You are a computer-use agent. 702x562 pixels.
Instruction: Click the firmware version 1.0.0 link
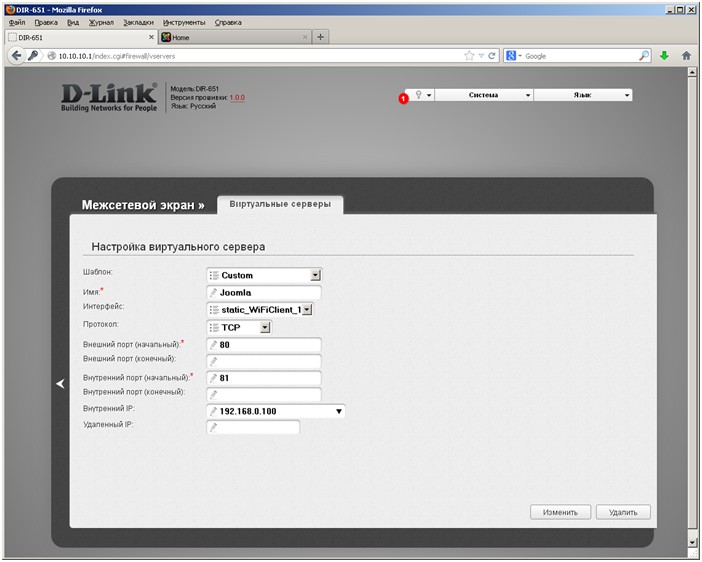(237, 98)
